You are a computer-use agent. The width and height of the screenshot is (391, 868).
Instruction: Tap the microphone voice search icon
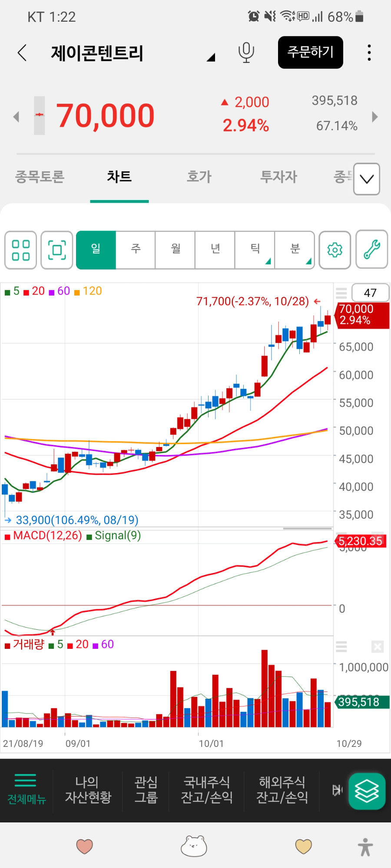click(x=246, y=53)
